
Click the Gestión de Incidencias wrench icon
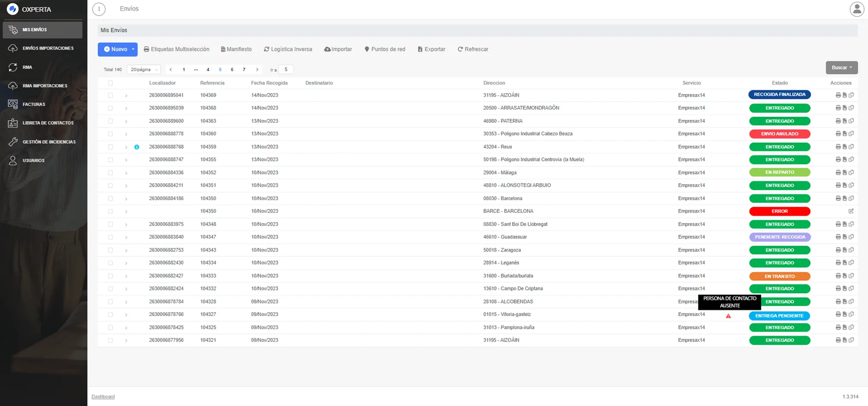pyautogui.click(x=13, y=142)
